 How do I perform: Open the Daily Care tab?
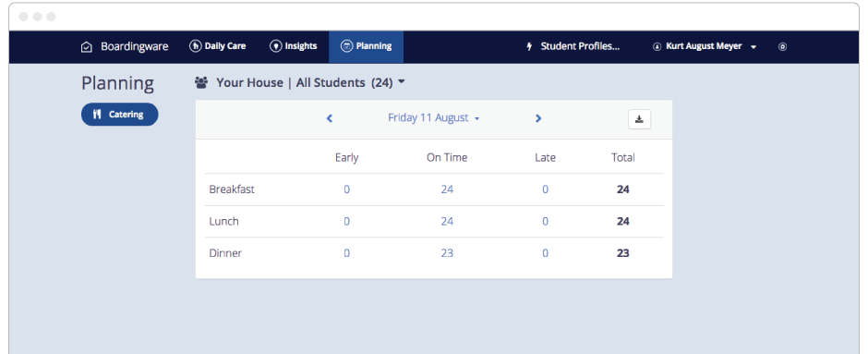[x=218, y=46]
